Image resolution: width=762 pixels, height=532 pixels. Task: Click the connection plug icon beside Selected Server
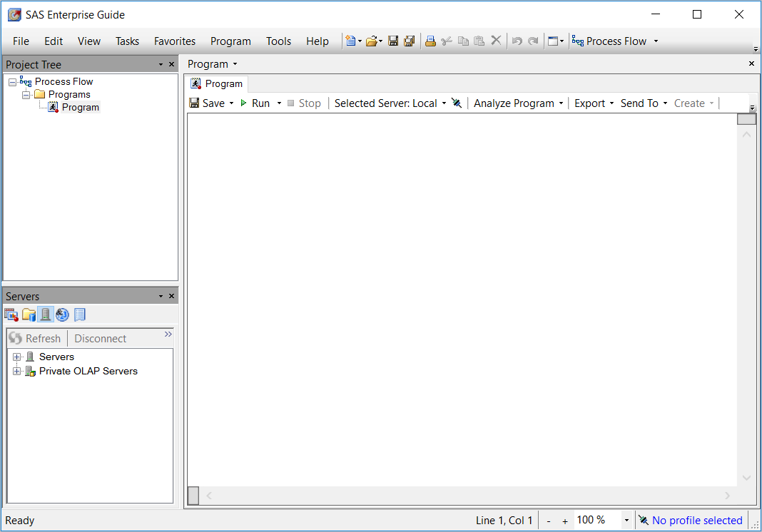click(x=457, y=103)
